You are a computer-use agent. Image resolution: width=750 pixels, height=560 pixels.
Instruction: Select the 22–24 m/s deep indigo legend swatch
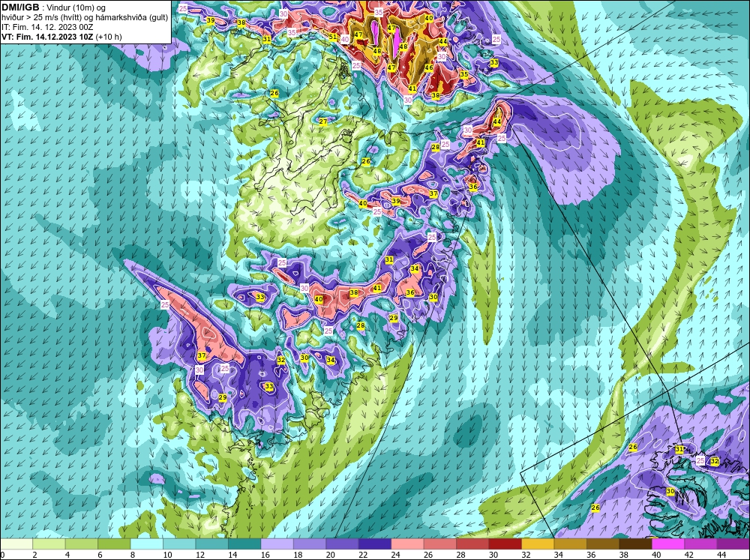pos(374,544)
